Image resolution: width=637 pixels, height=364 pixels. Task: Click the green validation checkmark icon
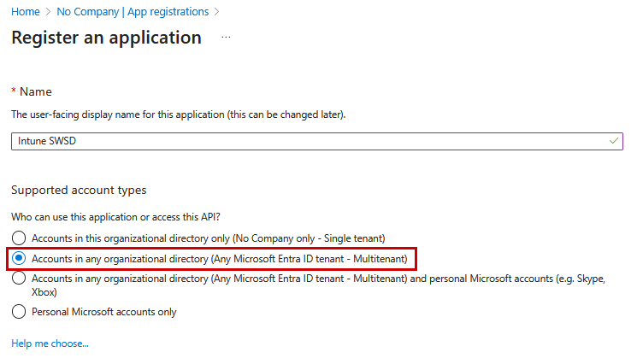(x=613, y=141)
